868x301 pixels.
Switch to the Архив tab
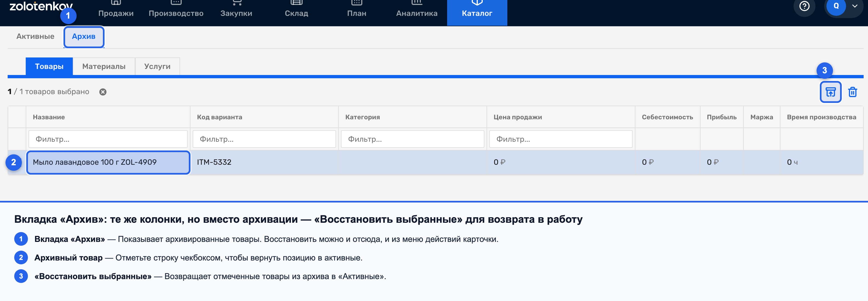click(83, 36)
